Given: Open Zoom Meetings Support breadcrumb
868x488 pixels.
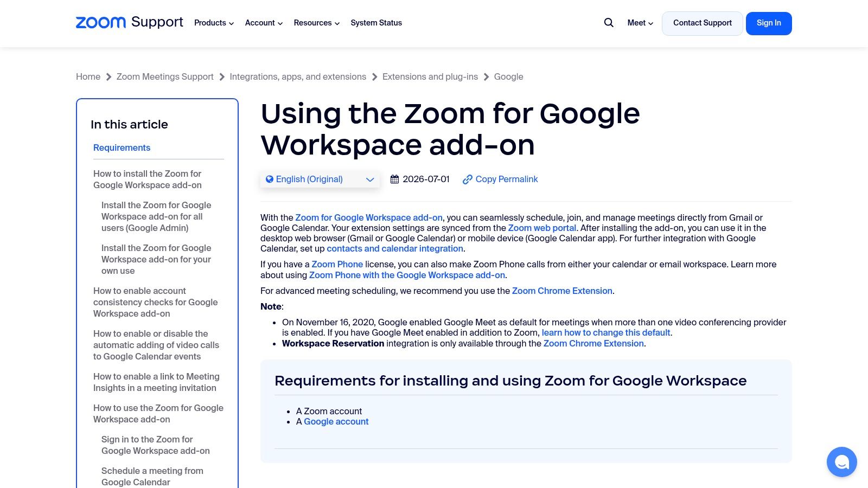Looking at the screenshot, I should [165, 76].
